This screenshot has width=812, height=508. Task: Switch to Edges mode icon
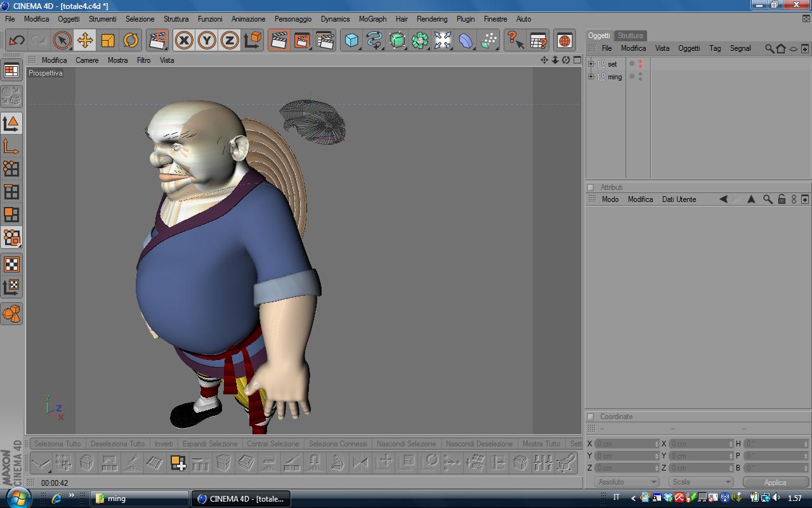tap(11, 192)
